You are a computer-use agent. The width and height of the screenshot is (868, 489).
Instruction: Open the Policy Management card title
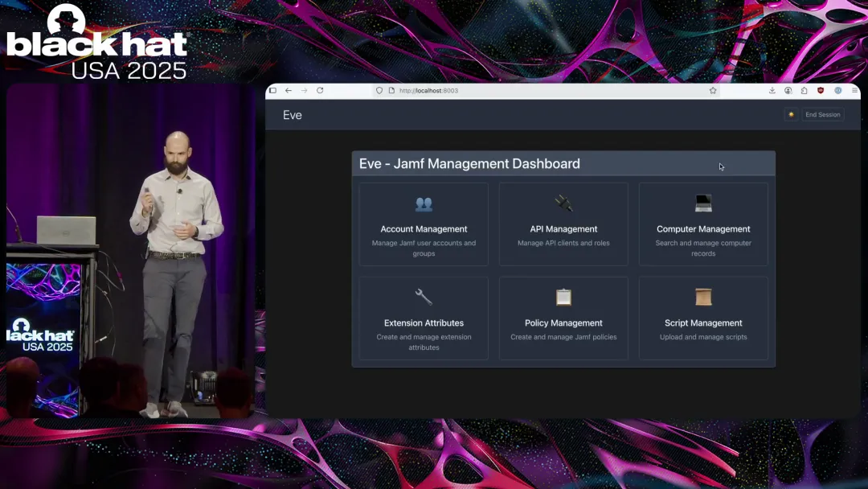tap(563, 323)
